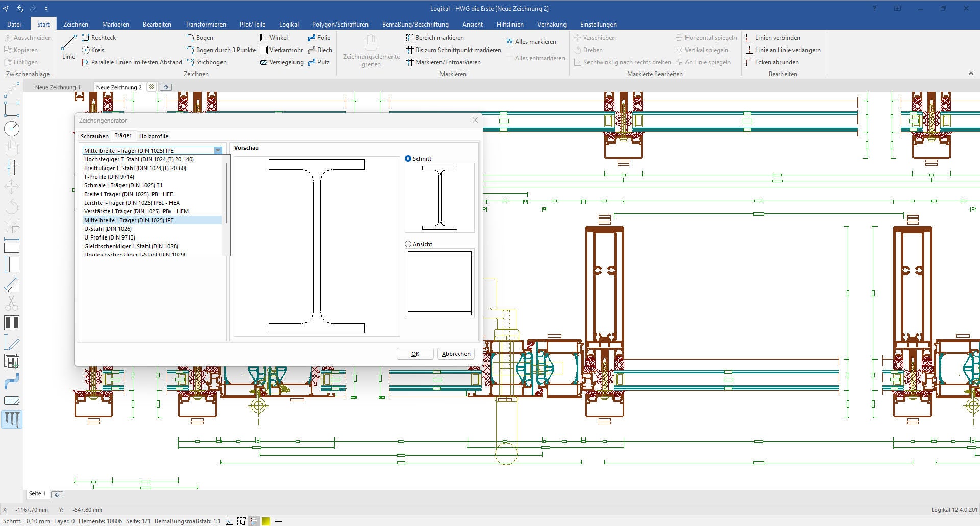Choose the Kreis drawing tool
This screenshot has width=980, height=526.
pos(93,50)
